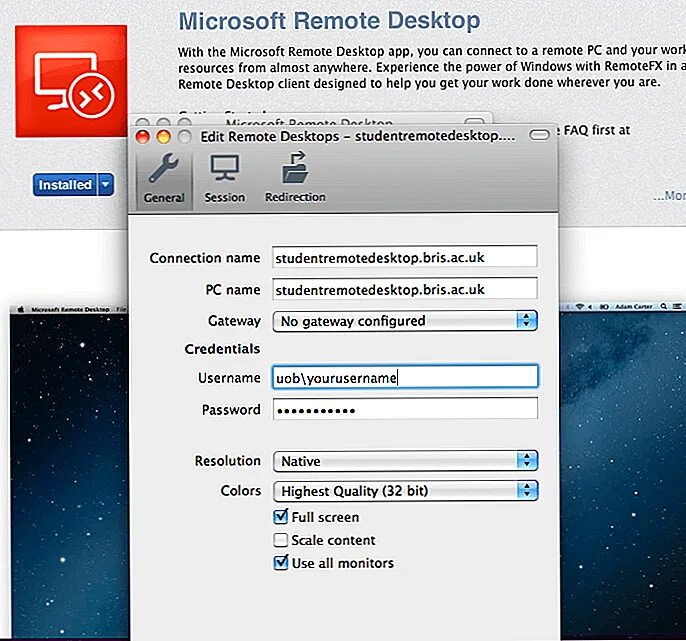Uncheck the Full screen checkbox
The height and width of the screenshot is (641, 686).
tap(280, 517)
